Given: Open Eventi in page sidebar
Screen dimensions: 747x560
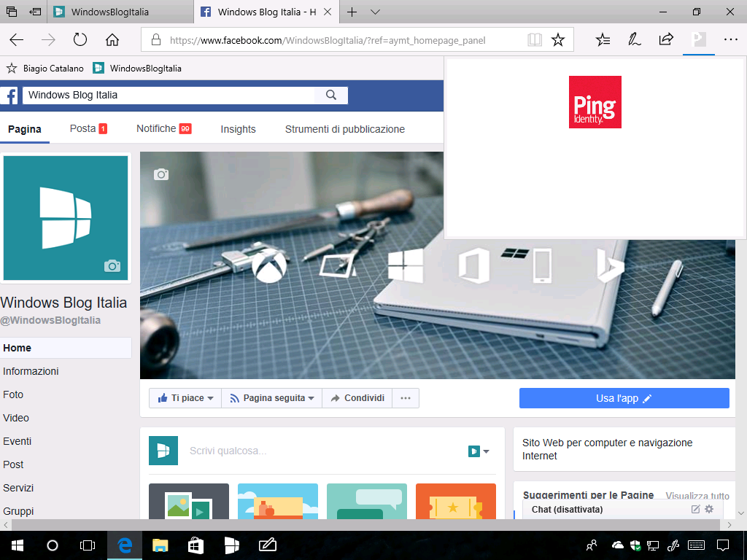Looking at the screenshot, I should point(18,441).
